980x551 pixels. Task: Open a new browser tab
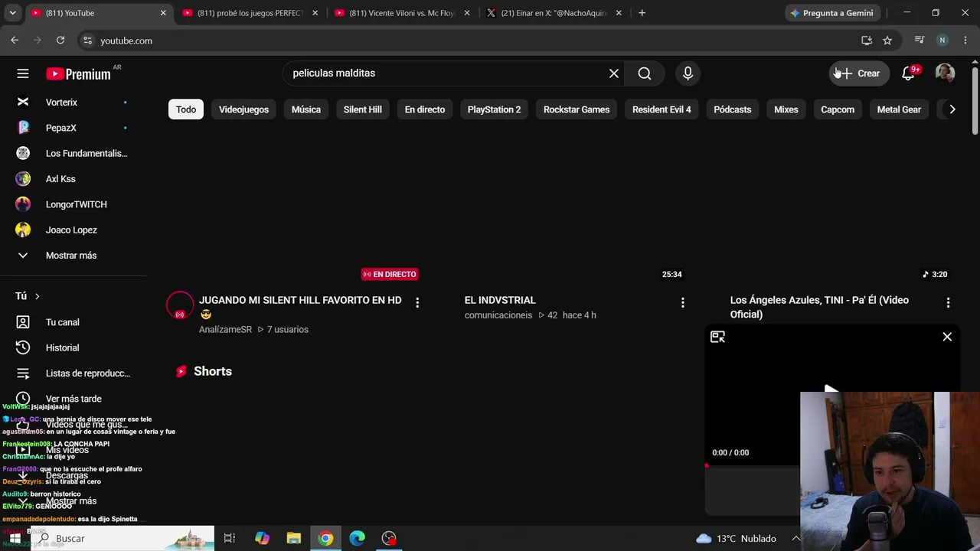(642, 13)
